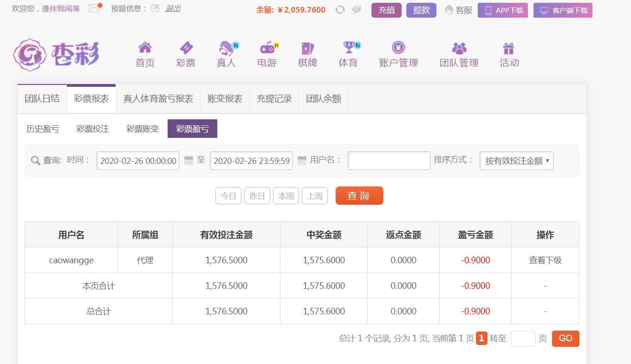Click 查看下级 for caowangge

click(545, 260)
